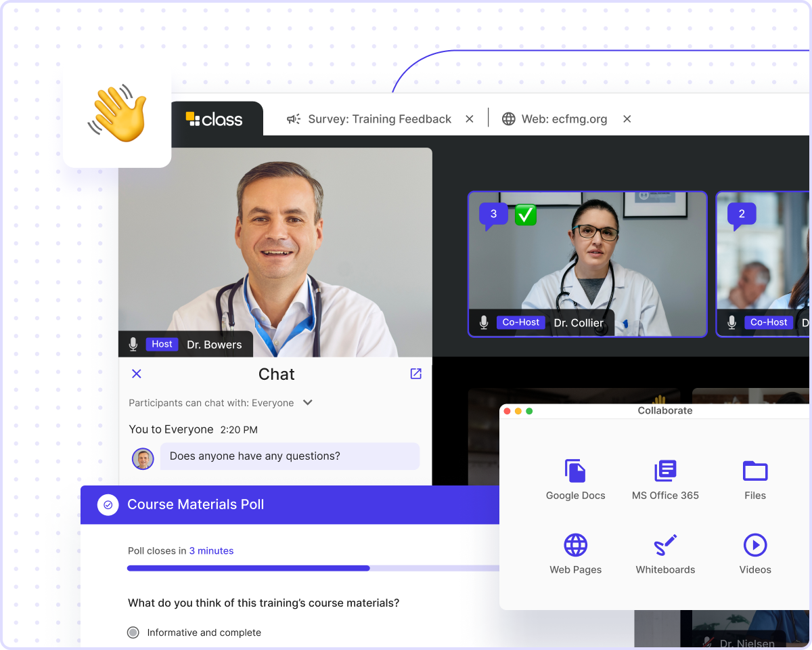Screen dimensions: 812x650
Task: Launch Web Pages from Collaborate panel
Action: 575,553
